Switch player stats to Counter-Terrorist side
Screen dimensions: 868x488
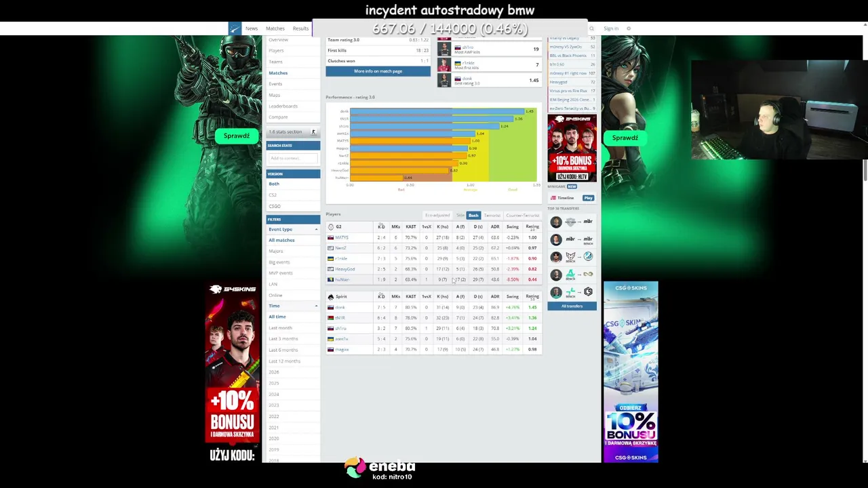pyautogui.click(x=522, y=216)
